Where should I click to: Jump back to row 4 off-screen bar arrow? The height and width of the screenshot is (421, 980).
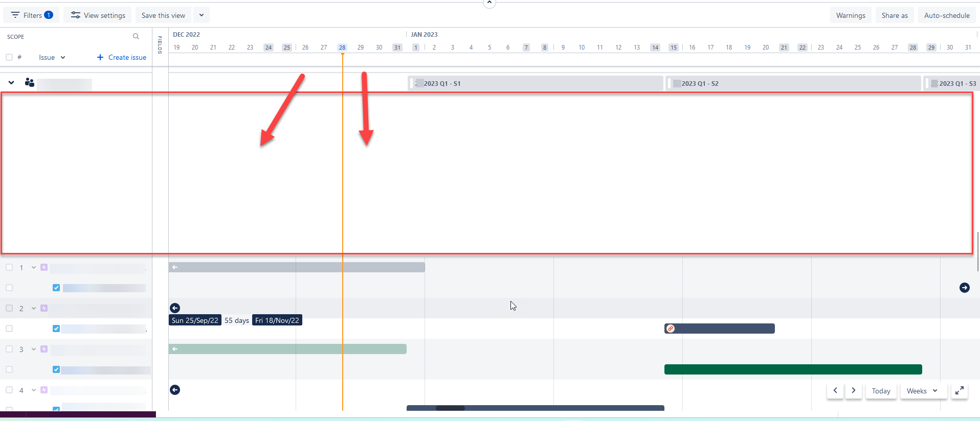[175, 390]
